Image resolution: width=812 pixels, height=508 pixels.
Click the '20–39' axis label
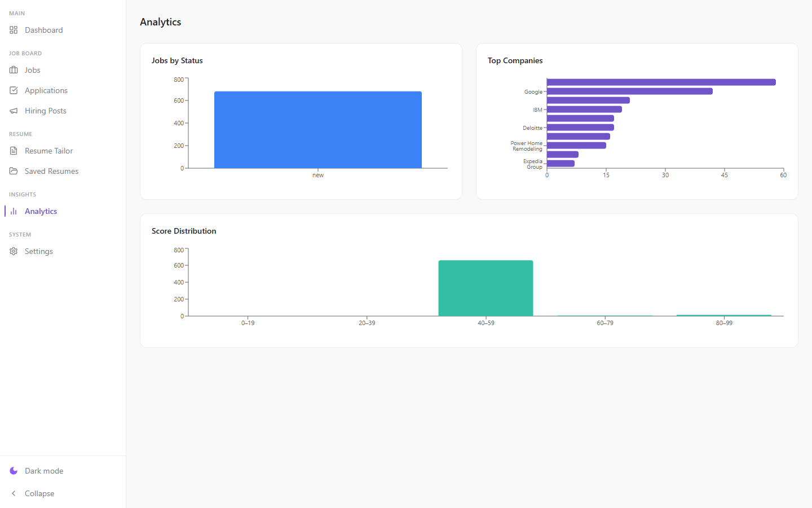(367, 323)
